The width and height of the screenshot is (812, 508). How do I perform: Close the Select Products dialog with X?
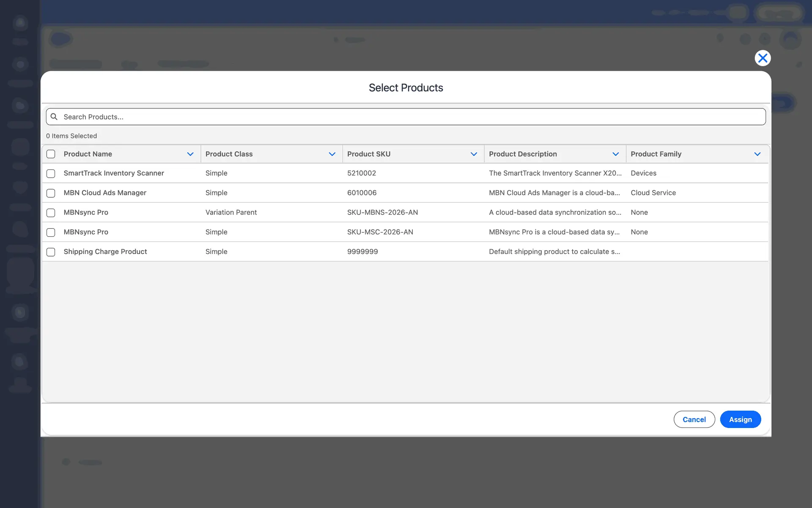[x=763, y=58]
